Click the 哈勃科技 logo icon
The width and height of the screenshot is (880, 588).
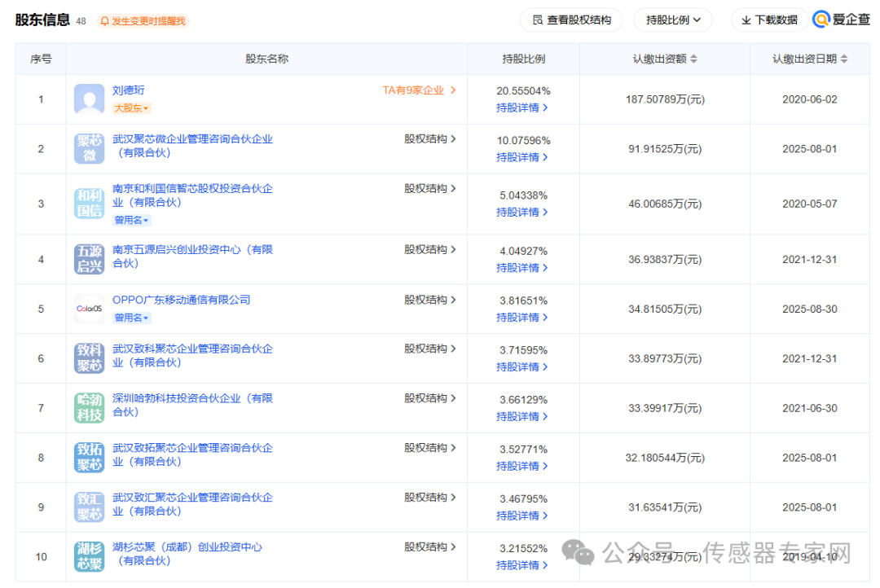coord(89,408)
